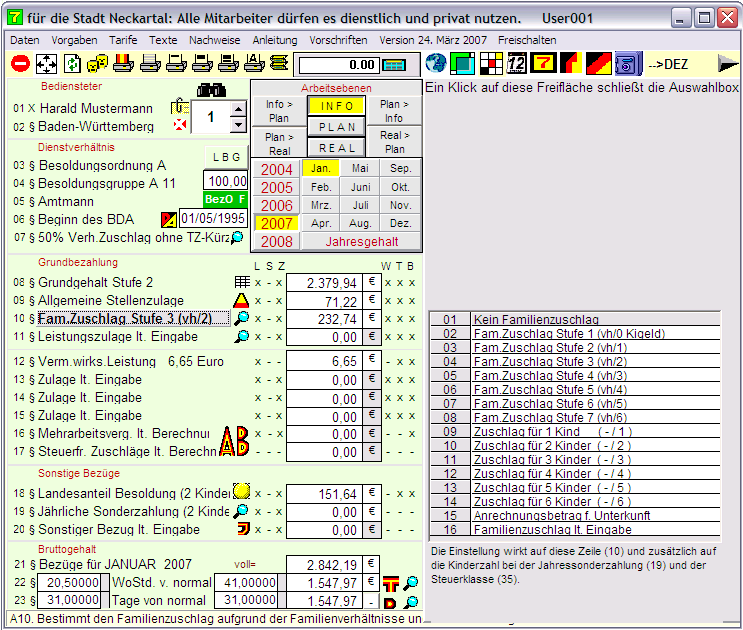Open magnifier beside Jährliche Sonderzahlung

coord(242,511)
